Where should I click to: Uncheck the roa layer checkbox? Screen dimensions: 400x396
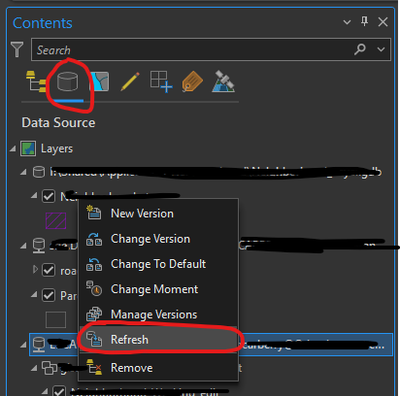48,270
